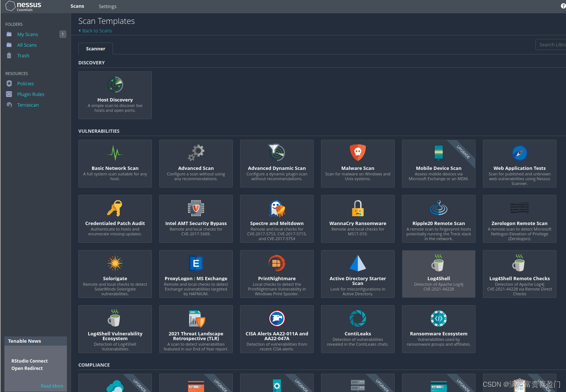This screenshot has height=392, width=566.
Task: Open the Terrascan resource link
Action: 28,105
